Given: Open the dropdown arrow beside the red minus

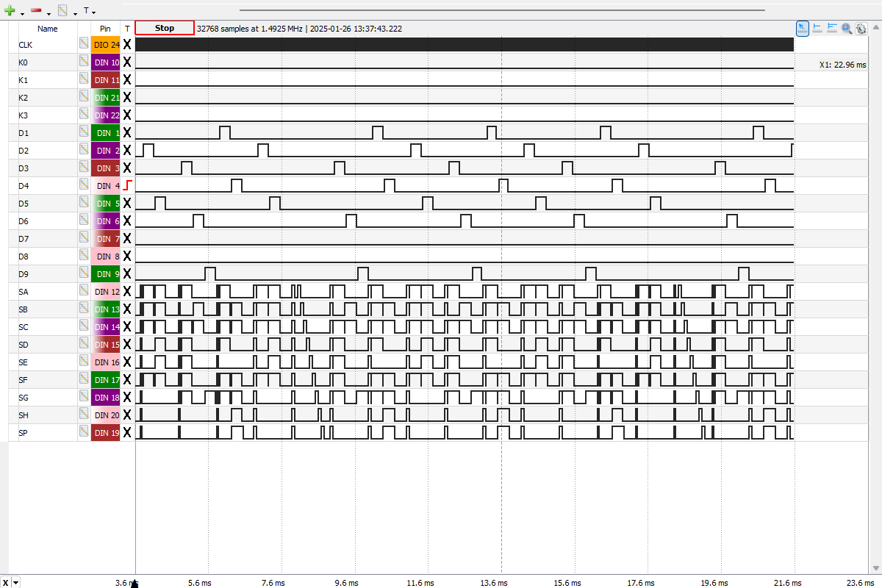Looking at the screenshot, I should click(x=49, y=13).
